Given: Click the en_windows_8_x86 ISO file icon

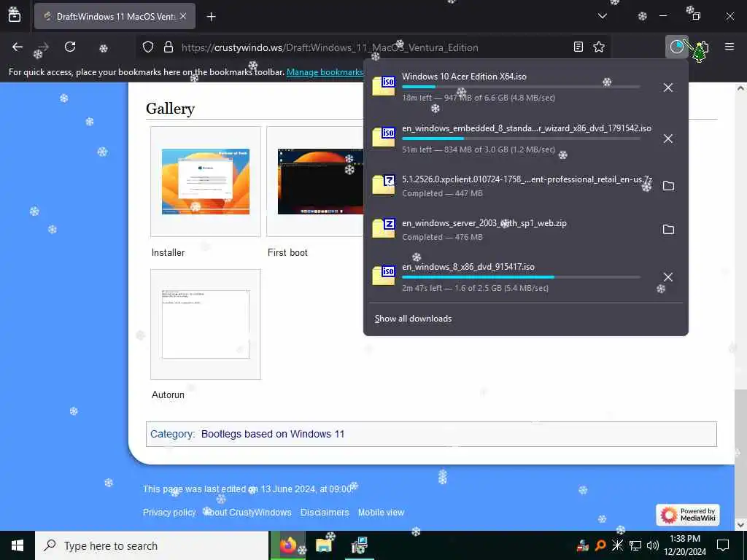Looking at the screenshot, I should 384,276.
